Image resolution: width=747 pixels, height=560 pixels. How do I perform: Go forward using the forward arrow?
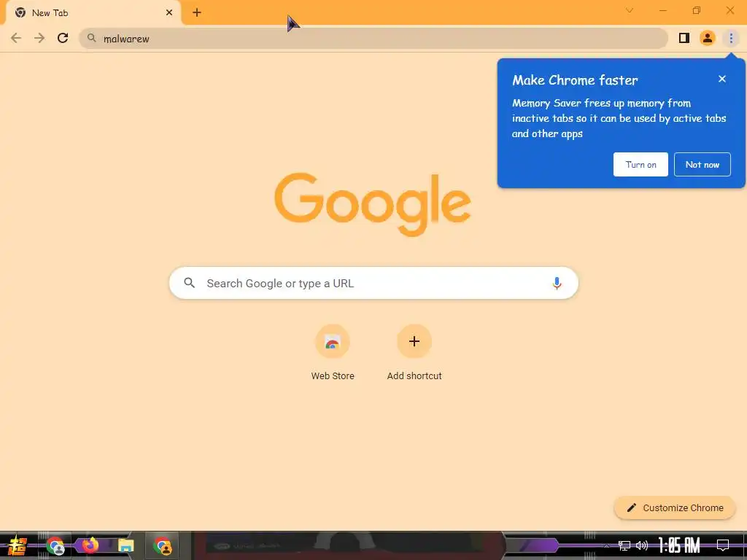tap(39, 38)
